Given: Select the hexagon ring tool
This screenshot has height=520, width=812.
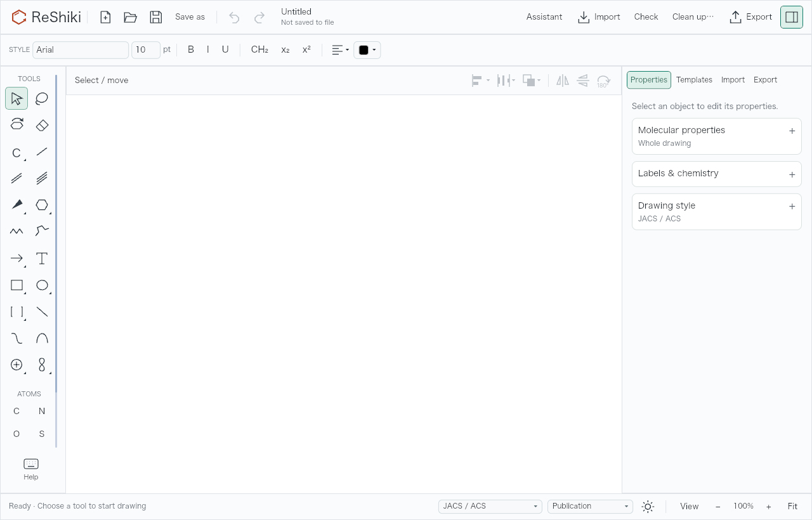Looking at the screenshot, I should pos(42,205).
